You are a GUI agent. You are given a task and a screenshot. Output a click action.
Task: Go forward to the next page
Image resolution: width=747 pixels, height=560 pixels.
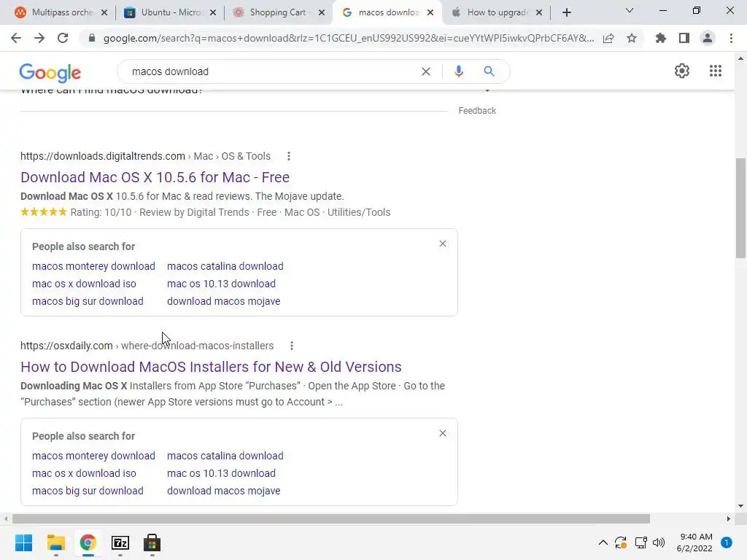coord(39,38)
